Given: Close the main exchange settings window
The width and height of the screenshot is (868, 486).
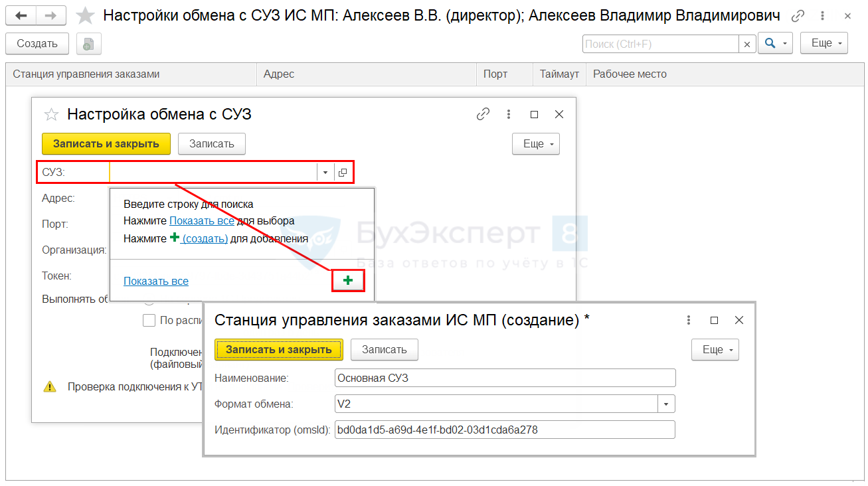Looking at the screenshot, I should tap(848, 16).
